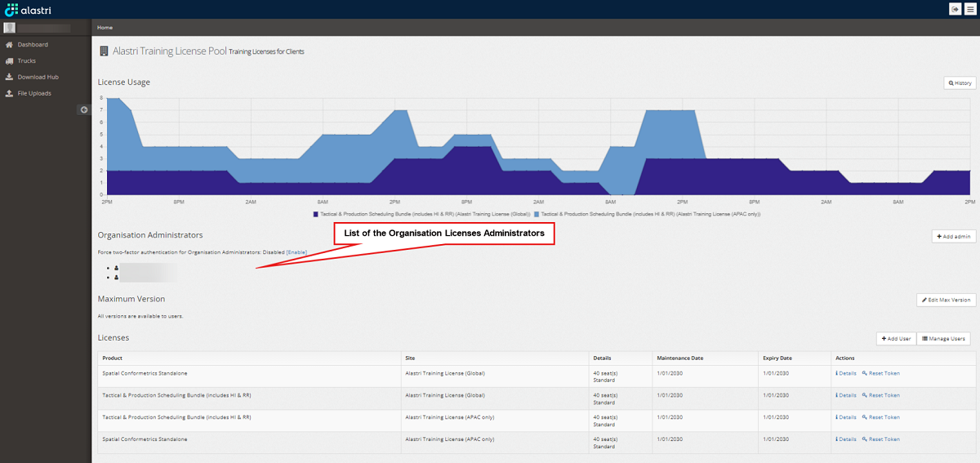Open Edit Max Version
This screenshot has height=463, width=980.
point(946,300)
